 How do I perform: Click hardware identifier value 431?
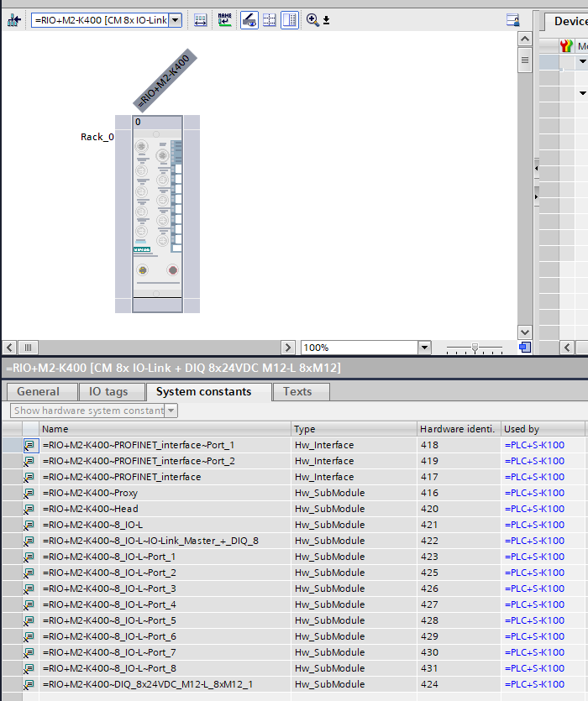429,669
